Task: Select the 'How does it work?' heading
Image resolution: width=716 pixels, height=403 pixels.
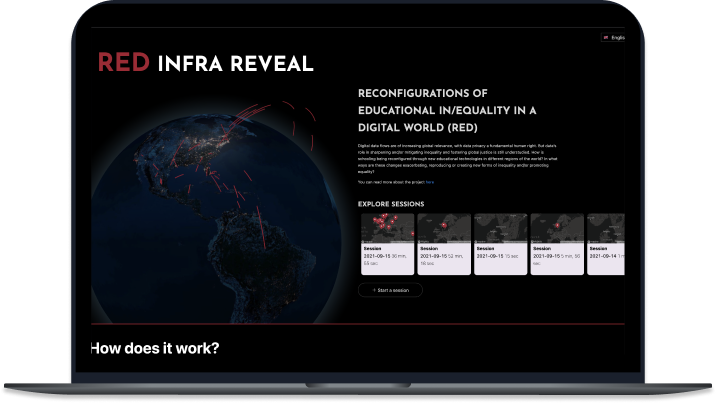Action: click(155, 348)
